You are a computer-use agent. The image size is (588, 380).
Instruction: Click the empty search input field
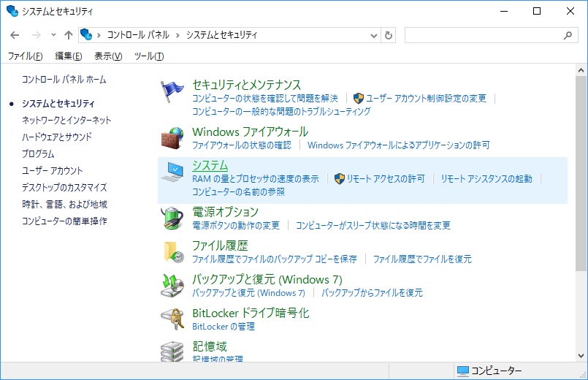click(484, 35)
